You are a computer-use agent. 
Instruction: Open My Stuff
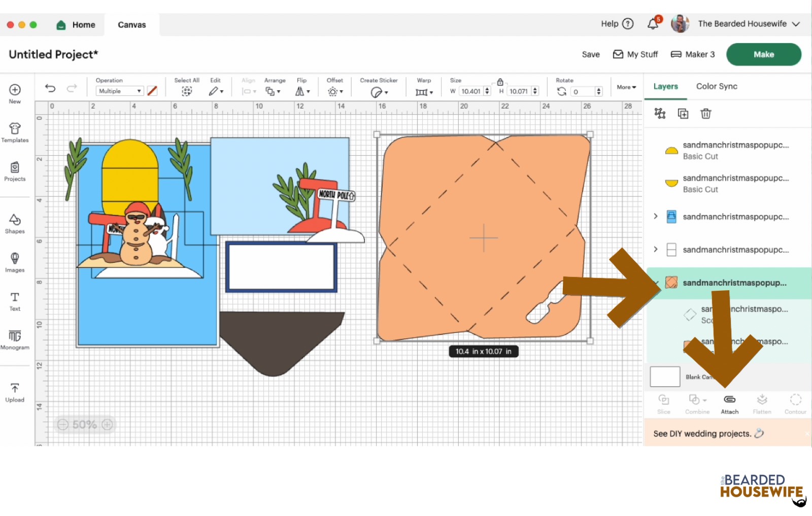635,54
